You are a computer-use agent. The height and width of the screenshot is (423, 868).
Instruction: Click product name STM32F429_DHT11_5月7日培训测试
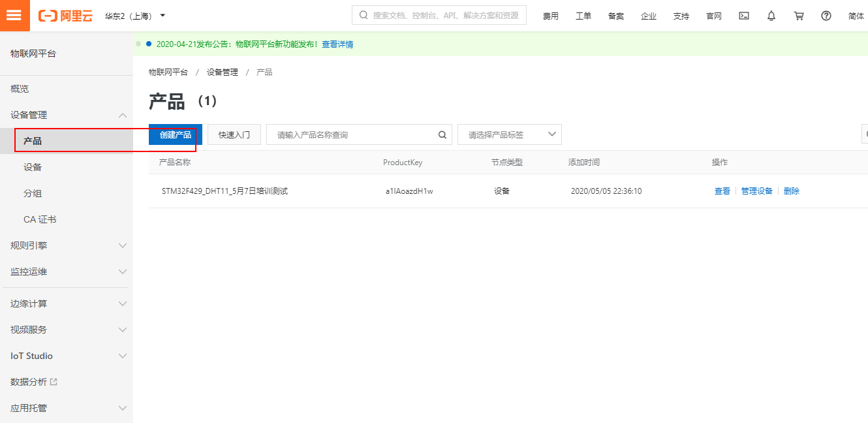click(225, 191)
